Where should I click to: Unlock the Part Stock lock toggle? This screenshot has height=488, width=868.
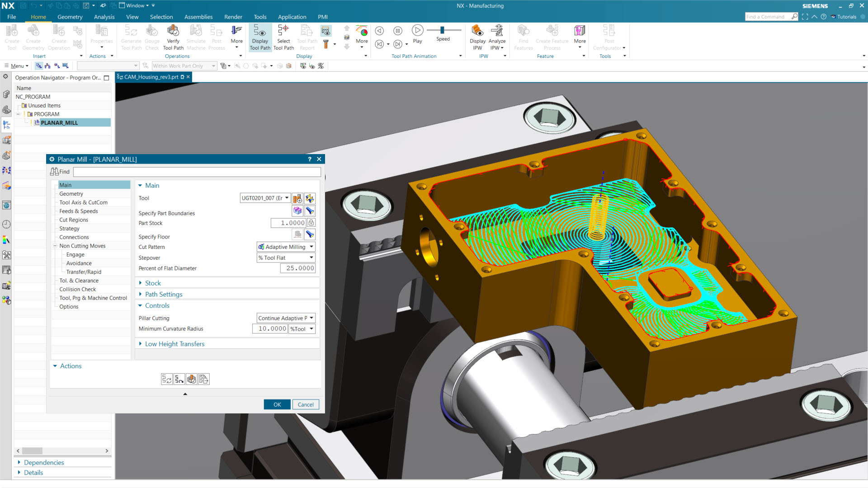click(x=311, y=223)
